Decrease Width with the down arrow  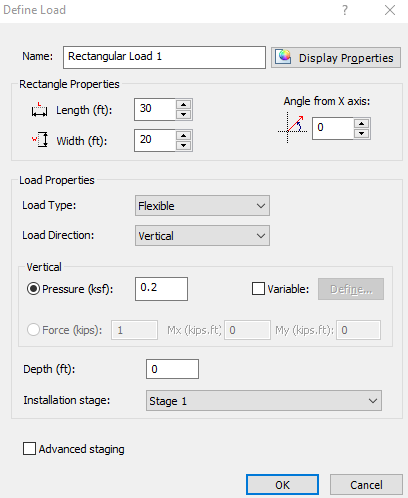click(184, 145)
